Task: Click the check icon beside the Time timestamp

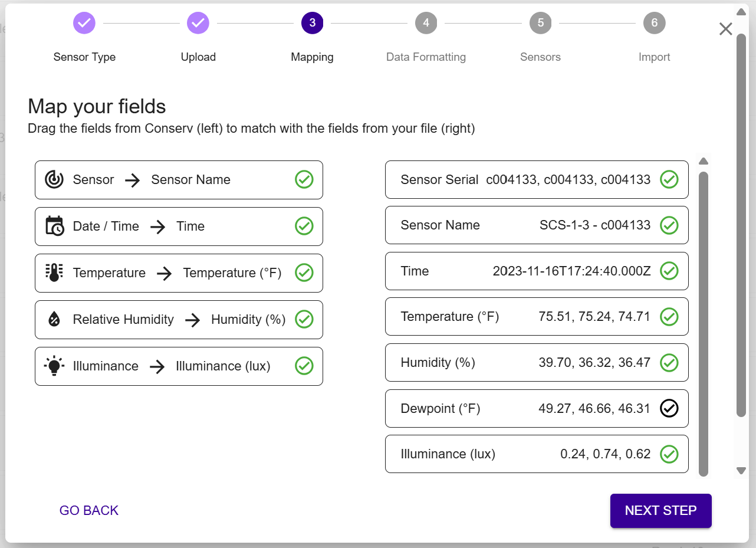Action: [669, 271]
